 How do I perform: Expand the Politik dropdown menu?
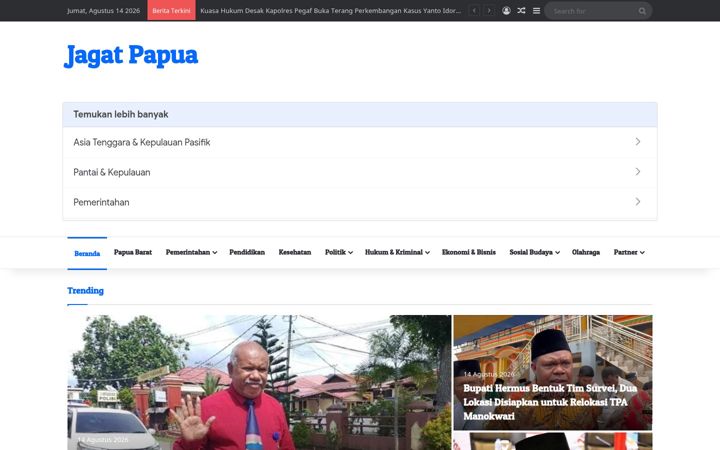tap(339, 252)
